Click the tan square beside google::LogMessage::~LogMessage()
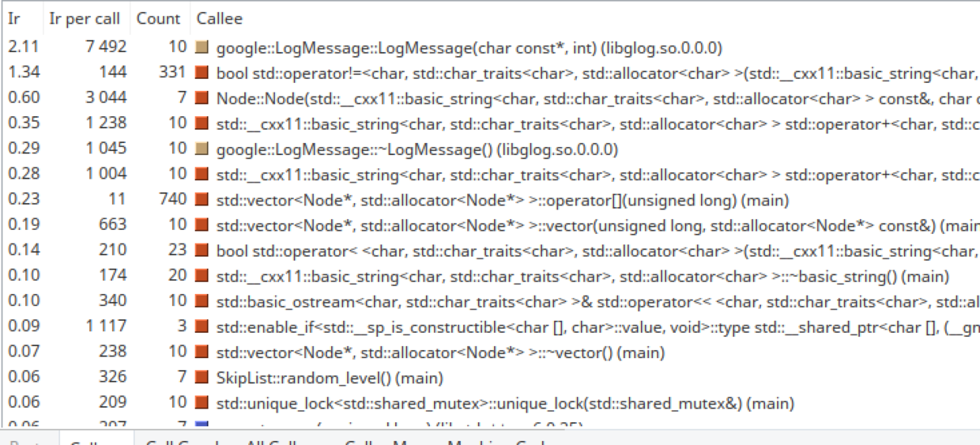The height and width of the screenshot is (445, 980). point(202,149)
